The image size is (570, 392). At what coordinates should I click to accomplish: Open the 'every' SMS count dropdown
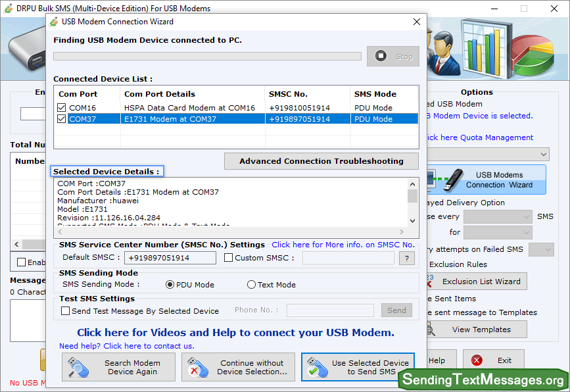pos(498,217)
